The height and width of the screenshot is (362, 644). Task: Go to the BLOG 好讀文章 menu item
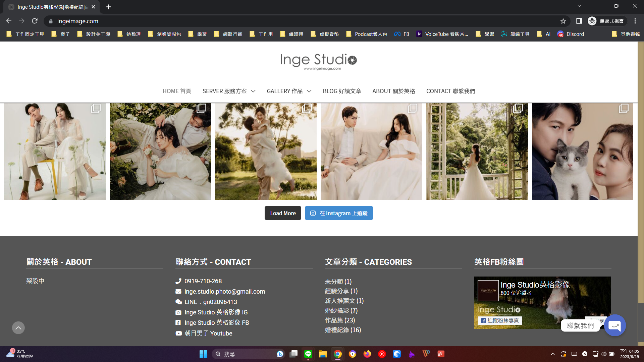pyautogui.click(x=342, y=91)
